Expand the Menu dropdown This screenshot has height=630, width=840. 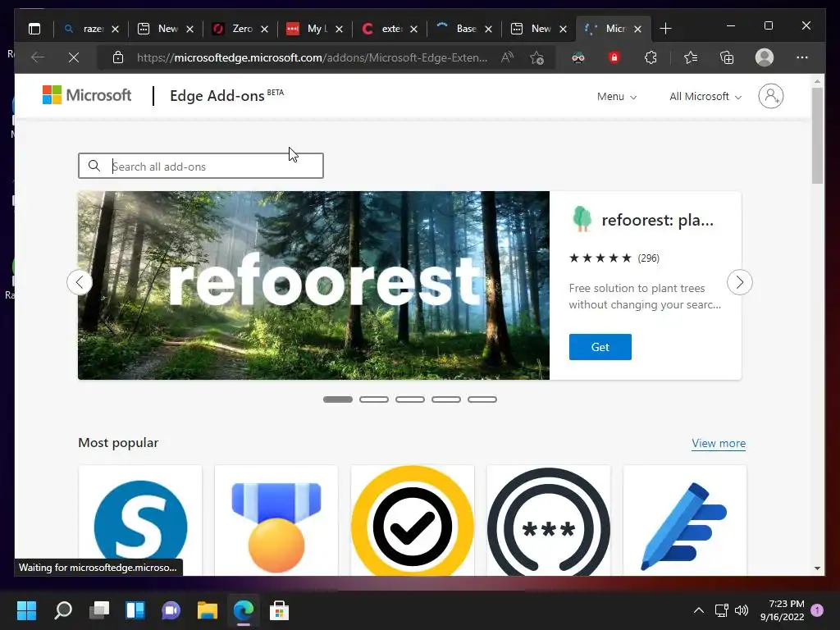[x=617, y=97]
